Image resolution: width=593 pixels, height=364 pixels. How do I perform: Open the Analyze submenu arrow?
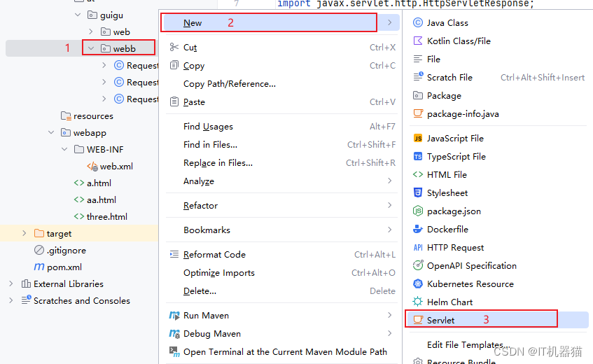pos(389,181)
